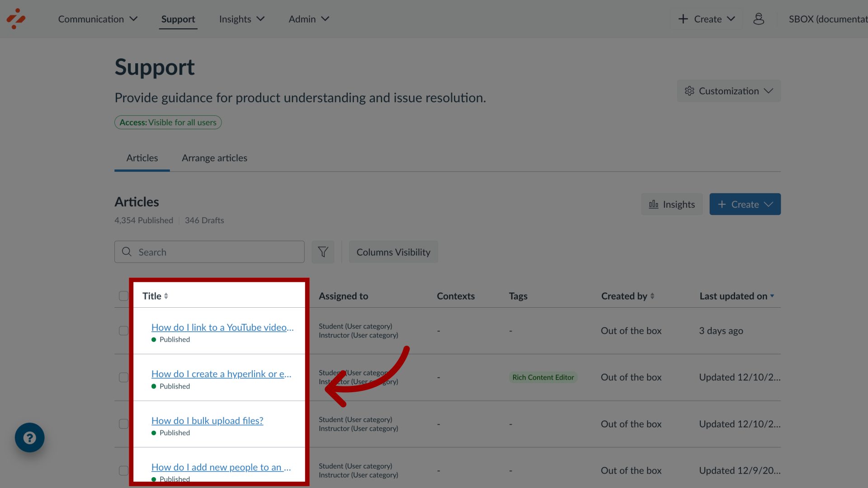Open the hyperlink creation article

[x=221, y=374]
